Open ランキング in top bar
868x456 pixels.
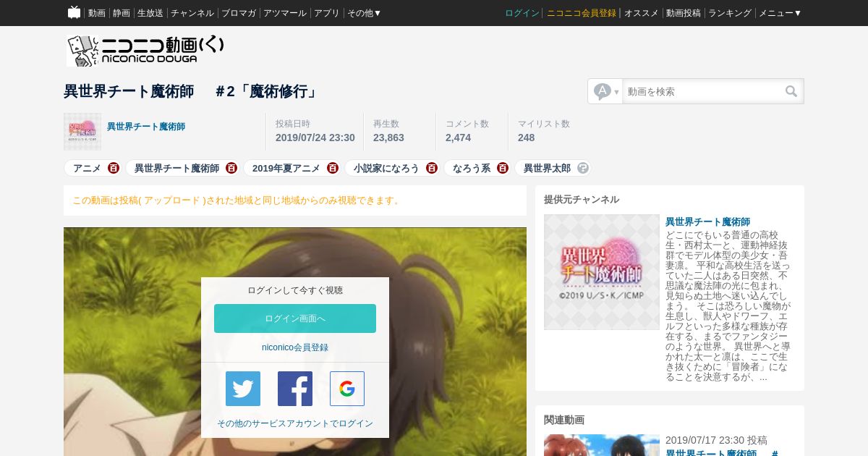[730, 13]
